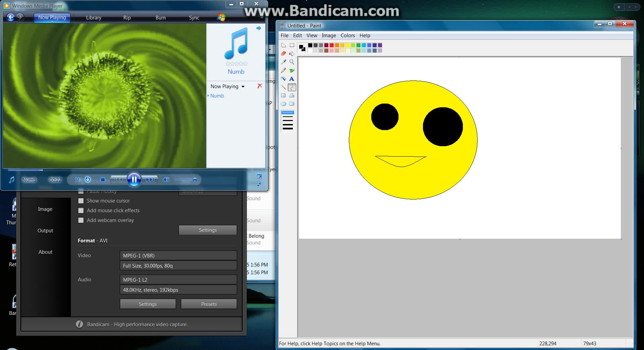644x350 pixels.
Task: Enable Add webcam overlay option
Action: [x=81, y=220]
